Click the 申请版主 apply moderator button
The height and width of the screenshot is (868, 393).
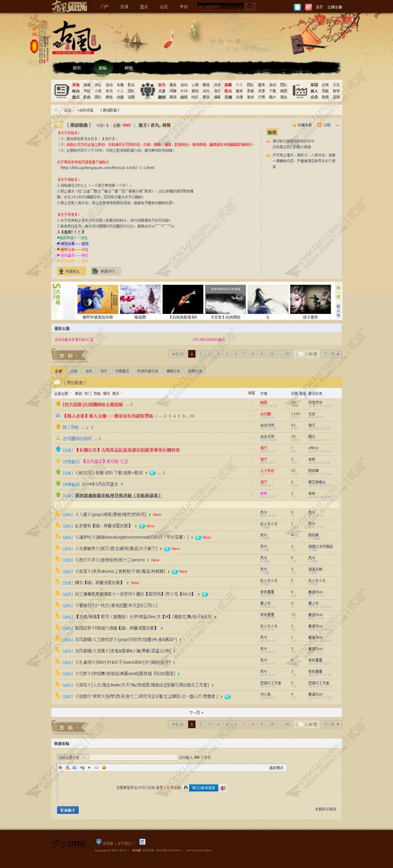[72, 271]
